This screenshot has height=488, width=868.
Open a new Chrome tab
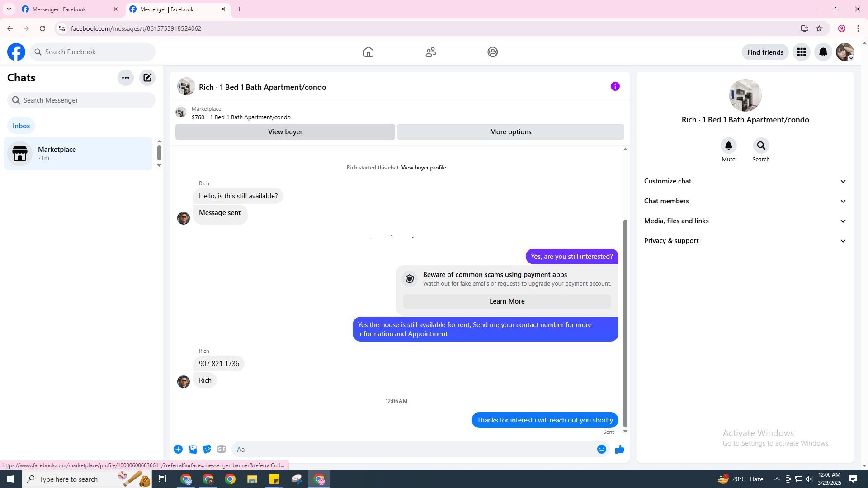(x=240, y=9)
